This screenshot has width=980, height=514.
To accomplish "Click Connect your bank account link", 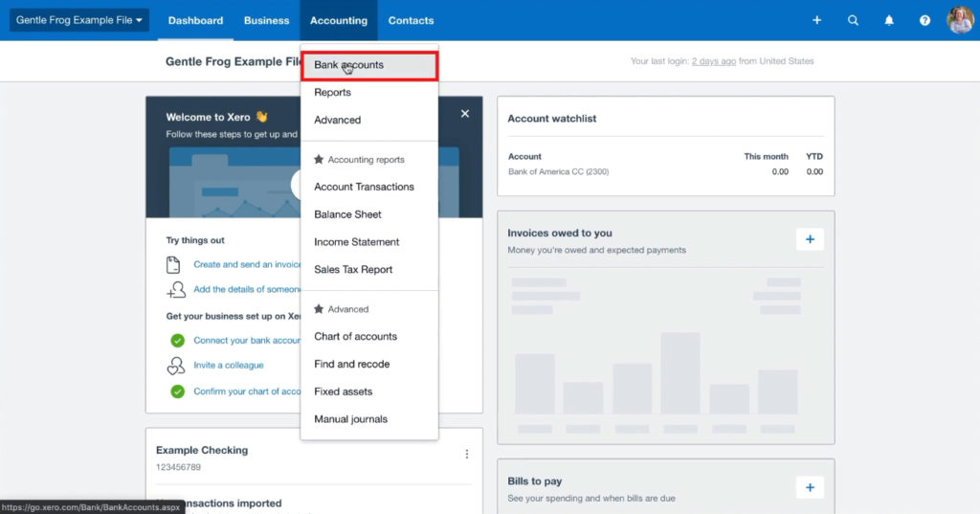I will click(x=246, y=340).
